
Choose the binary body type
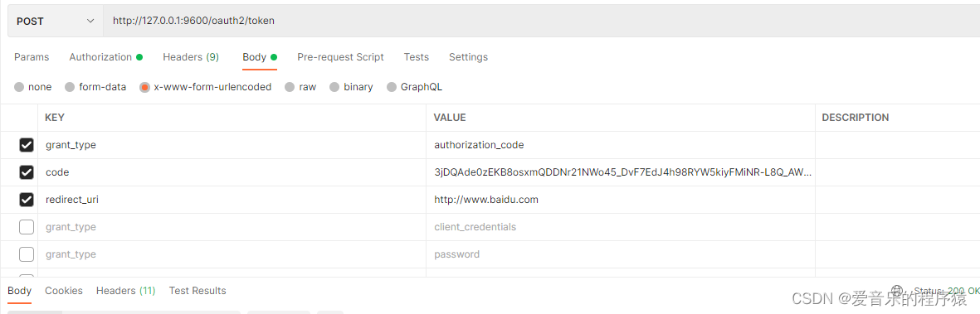tap(351, 87)
